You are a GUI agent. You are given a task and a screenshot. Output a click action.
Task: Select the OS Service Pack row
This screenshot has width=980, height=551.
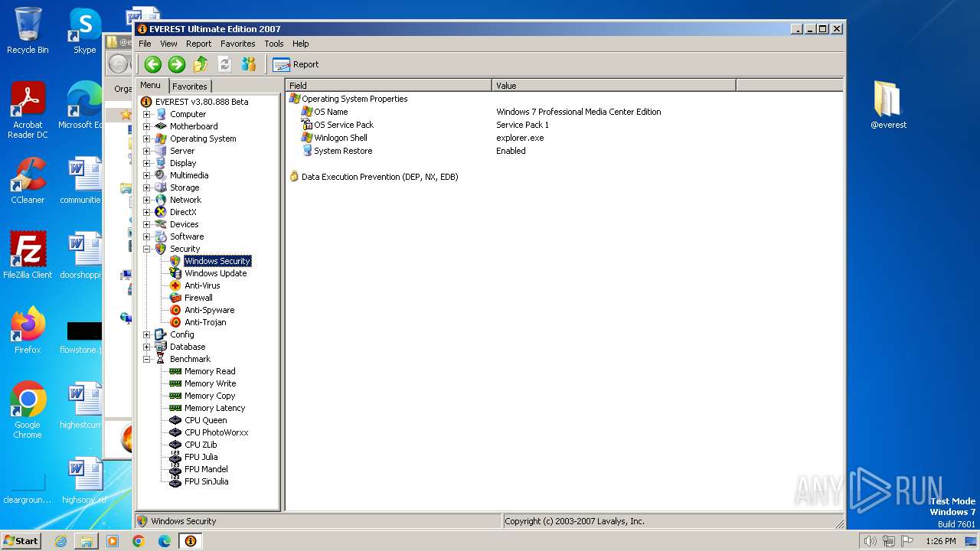click(x=565, y=125)
